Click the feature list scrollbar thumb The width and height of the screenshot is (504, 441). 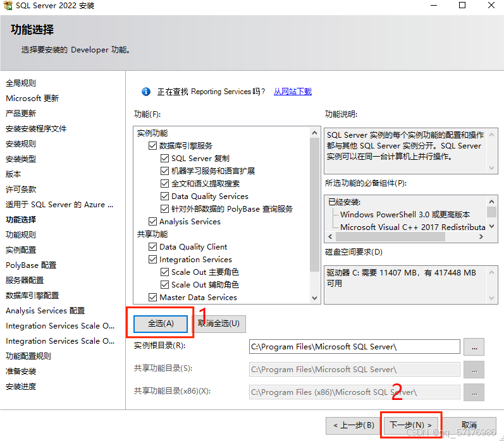314,204
